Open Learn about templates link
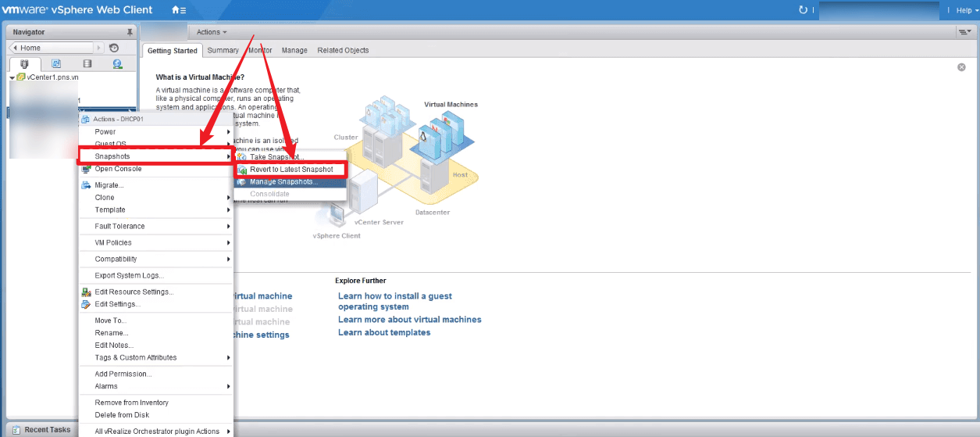This screenshot has width=980, height=437. coord(384,332)
